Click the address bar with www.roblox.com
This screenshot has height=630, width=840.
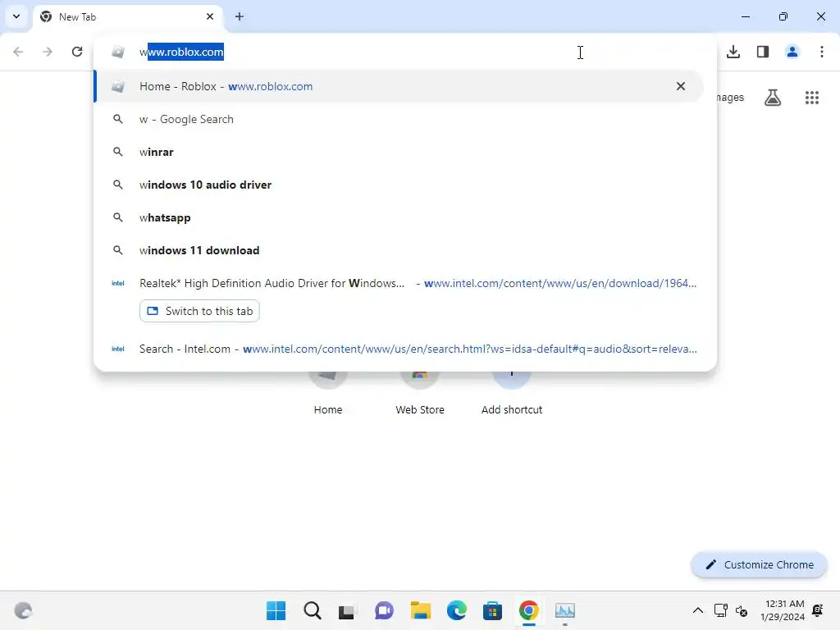[x=405, y=52]
